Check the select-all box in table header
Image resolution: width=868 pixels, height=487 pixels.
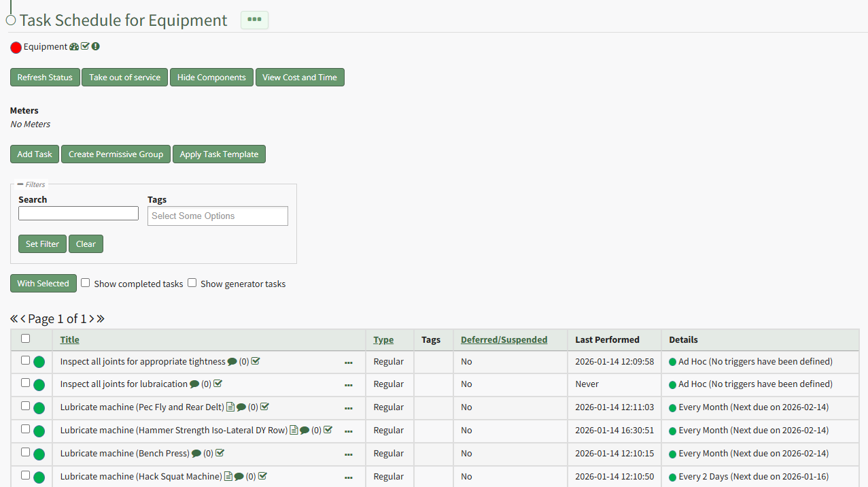tap(26, 339)
